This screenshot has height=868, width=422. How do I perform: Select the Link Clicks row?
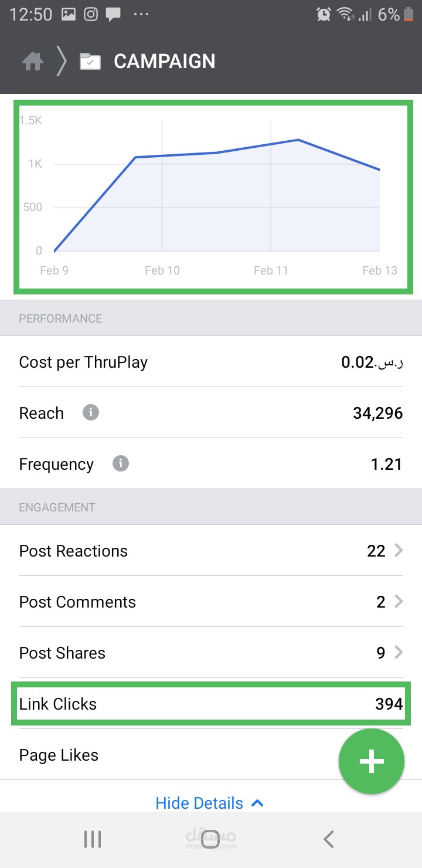tap(211, 704)
